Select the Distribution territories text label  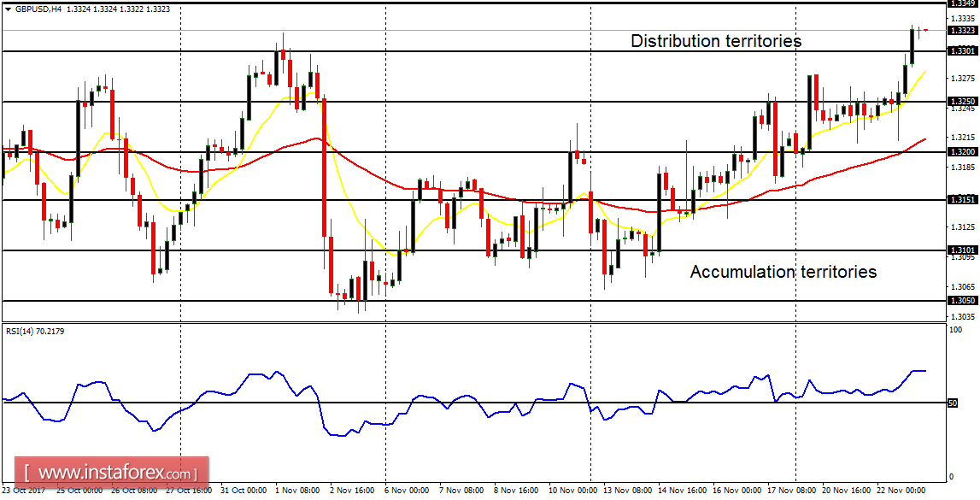[715, 41]
